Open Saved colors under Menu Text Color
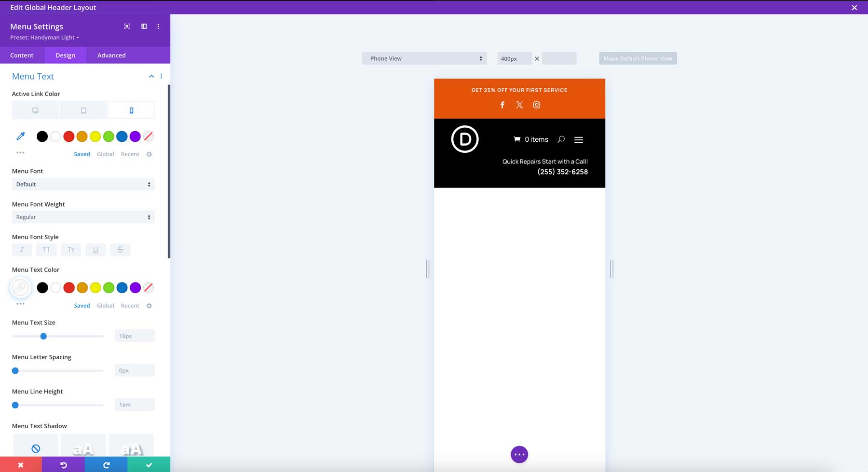The height and width of the screenshot is (472, 868). click(x=81, y=305)
